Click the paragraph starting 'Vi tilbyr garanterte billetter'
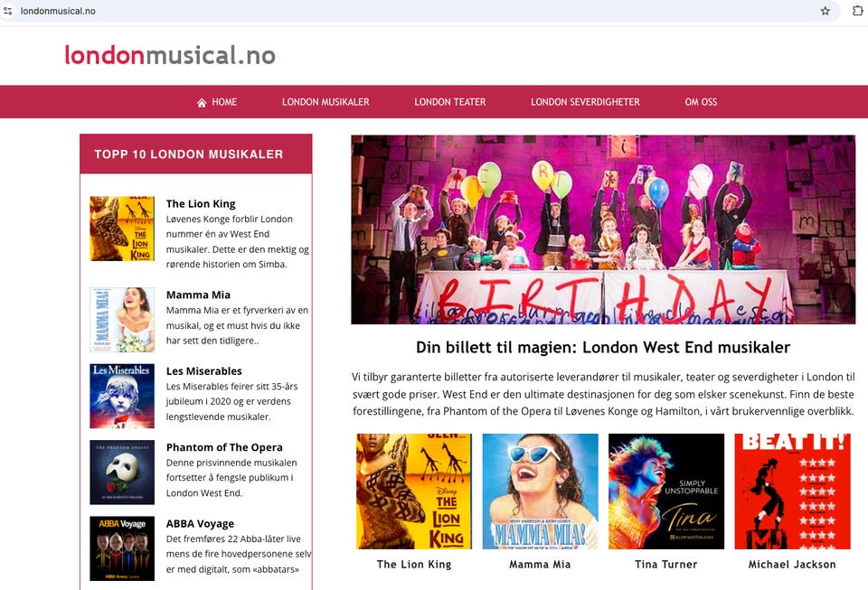Image resolution: width=868 pixels, height=590 pixels. (603, 394)
